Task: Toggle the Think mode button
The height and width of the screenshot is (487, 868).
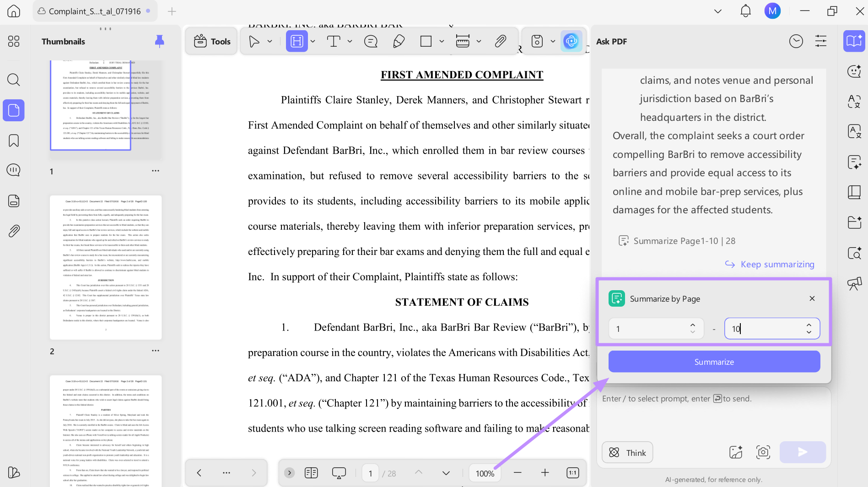Action: (627, 452)
